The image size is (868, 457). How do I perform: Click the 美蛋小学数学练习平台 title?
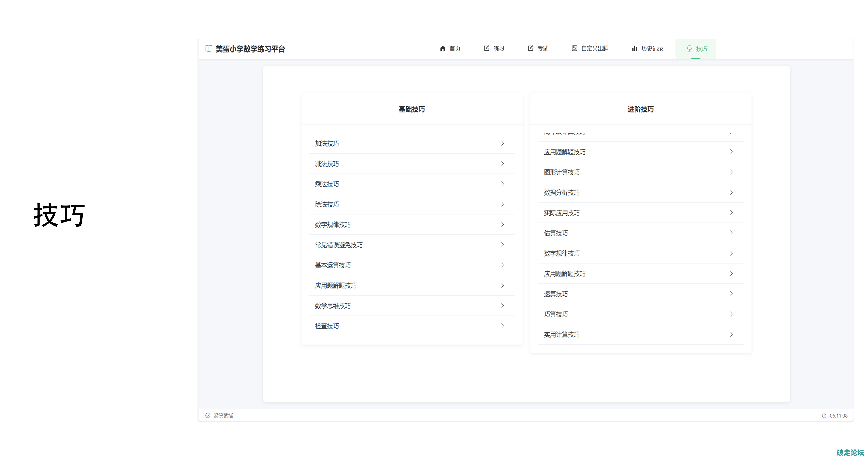[x=250, y=49]
